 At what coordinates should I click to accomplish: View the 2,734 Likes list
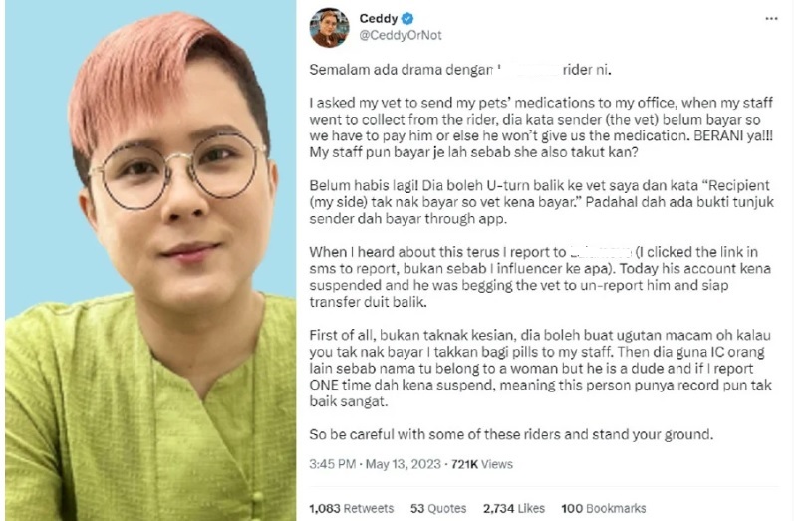(514, 509)
